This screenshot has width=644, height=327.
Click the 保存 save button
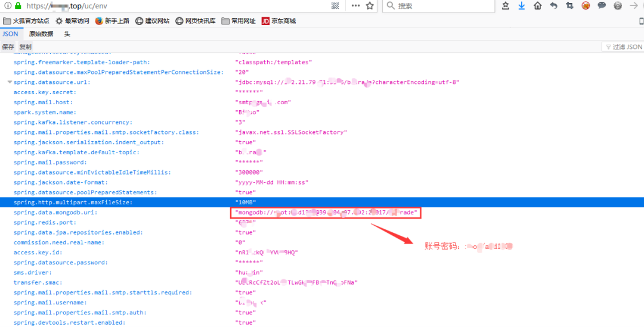coord(8,47)
